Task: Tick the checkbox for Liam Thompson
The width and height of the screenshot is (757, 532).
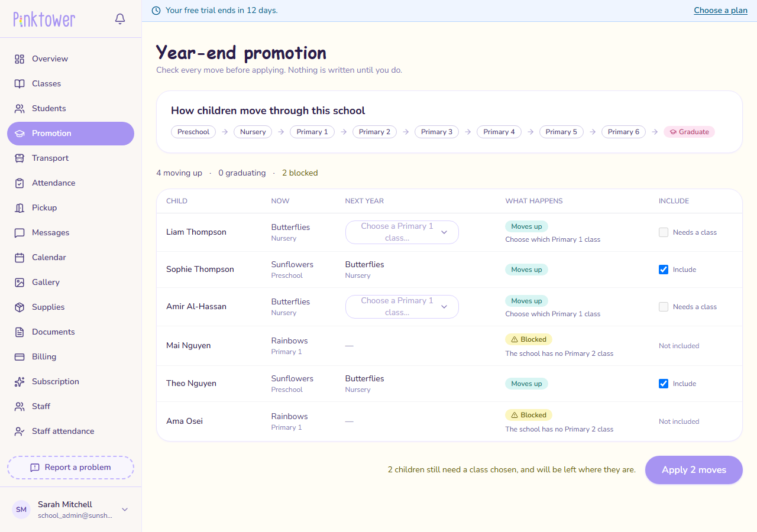Action: pyautogui.click(x=664, y=232)
